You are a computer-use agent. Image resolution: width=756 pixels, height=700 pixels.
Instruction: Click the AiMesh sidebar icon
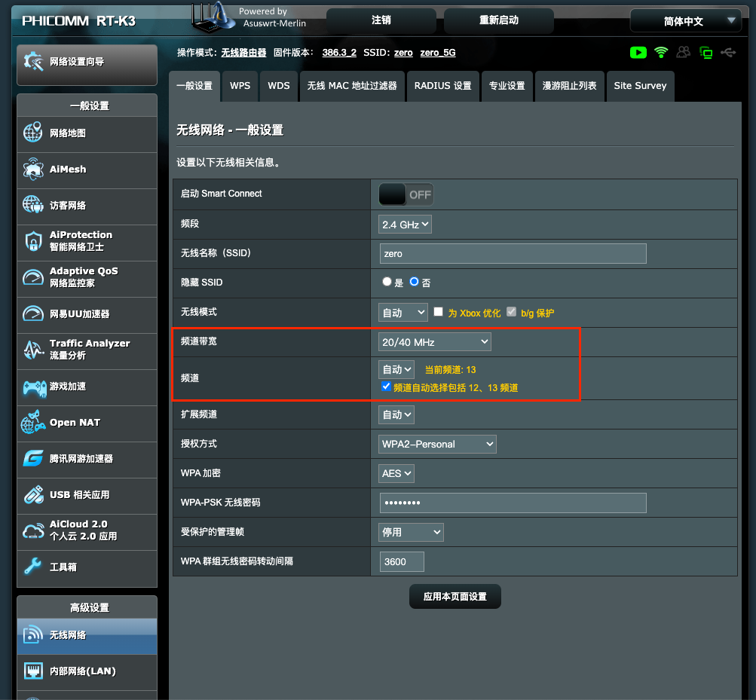click(x=33, y=170)
